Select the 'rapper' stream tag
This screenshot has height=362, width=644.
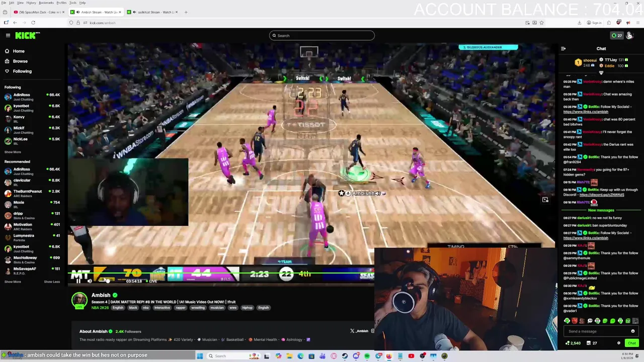click(x=181, y=308)
